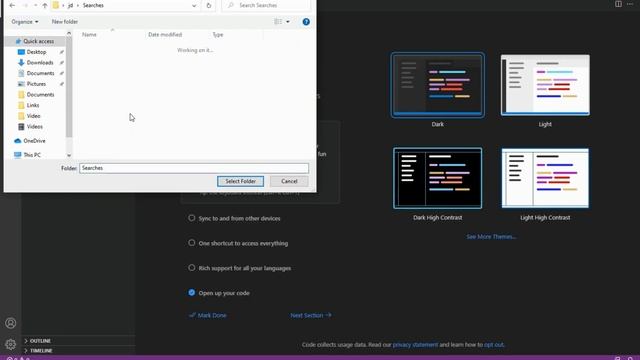The height and width of the screenshot is (360, 640).
Task: Open See More Themes link
Action: click(491, 237)
